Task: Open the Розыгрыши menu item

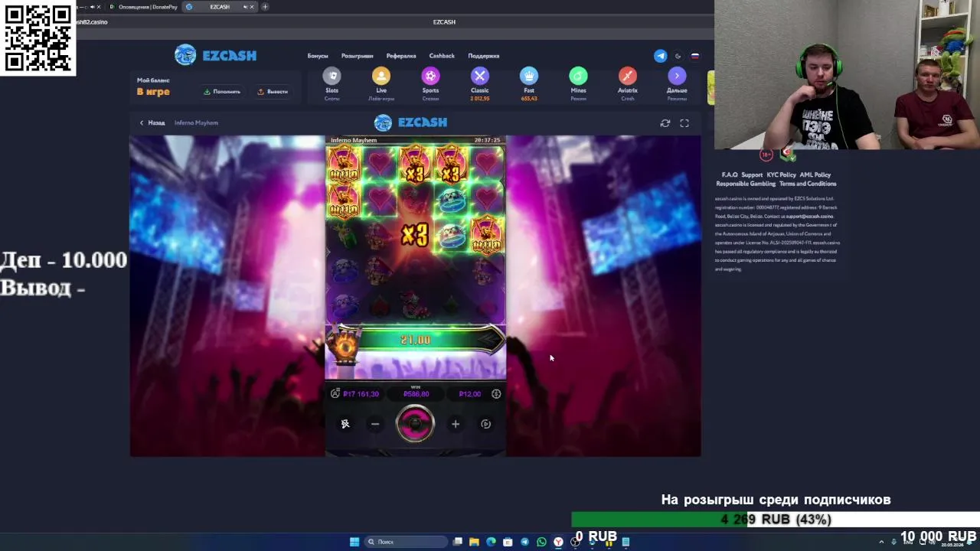Action: [357, 56]
